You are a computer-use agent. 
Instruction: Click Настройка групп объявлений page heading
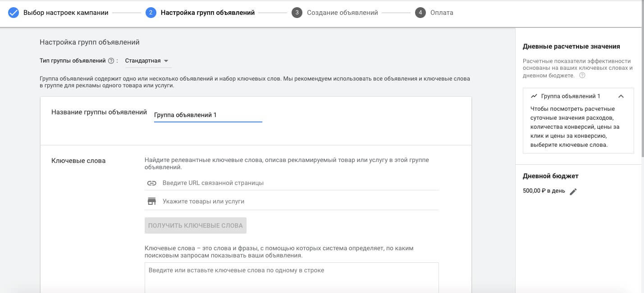coord(90,42)
